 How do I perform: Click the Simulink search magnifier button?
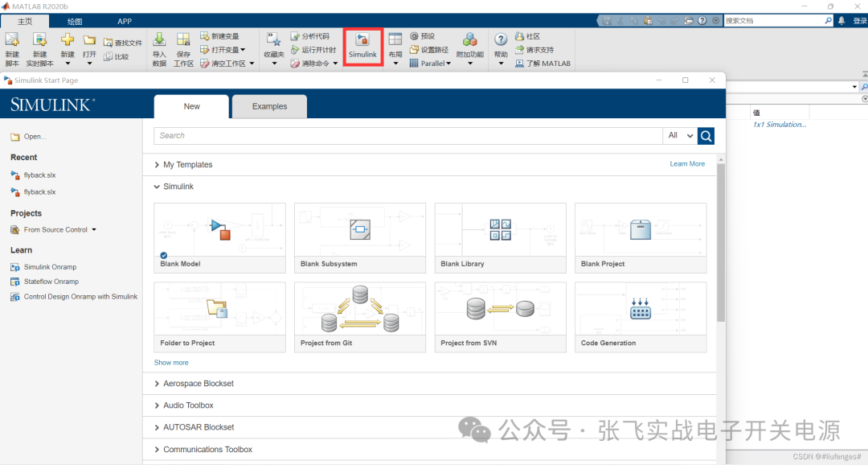tap(706, 136)
